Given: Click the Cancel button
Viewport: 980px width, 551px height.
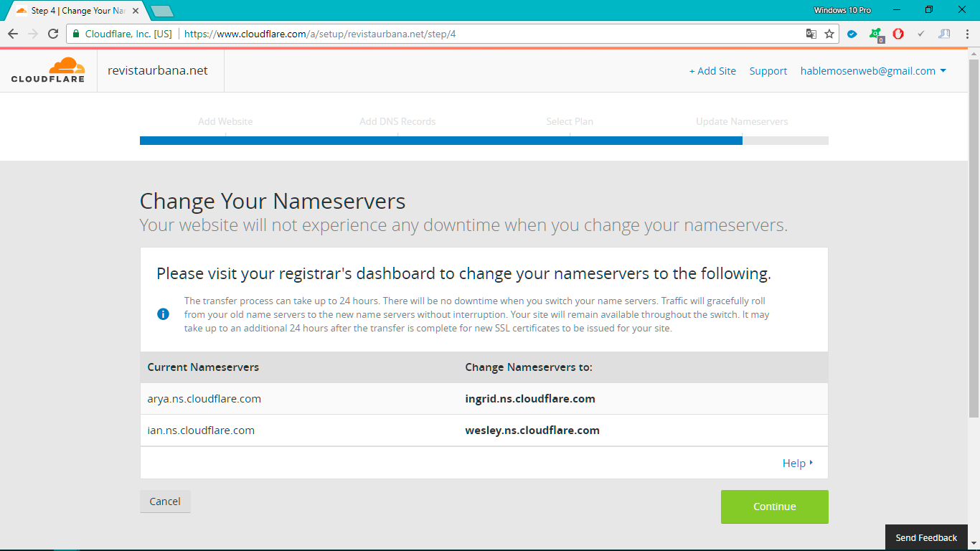Looking at the screenshot, I should click(x=165, y=501).
